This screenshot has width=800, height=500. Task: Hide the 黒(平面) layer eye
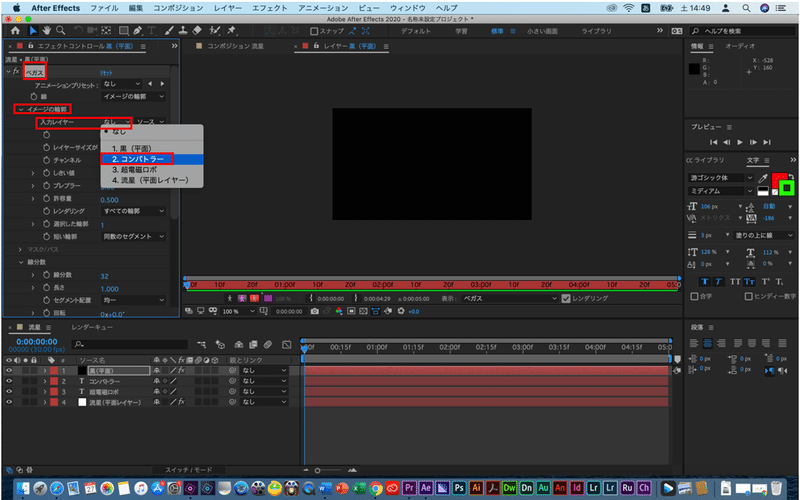point(9,370)
